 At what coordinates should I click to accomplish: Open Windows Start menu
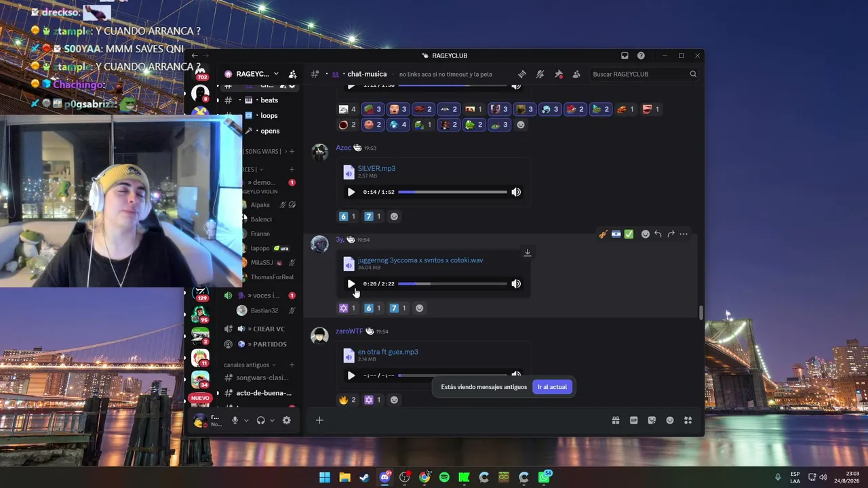pyautogui.click(x=325, y=477)
